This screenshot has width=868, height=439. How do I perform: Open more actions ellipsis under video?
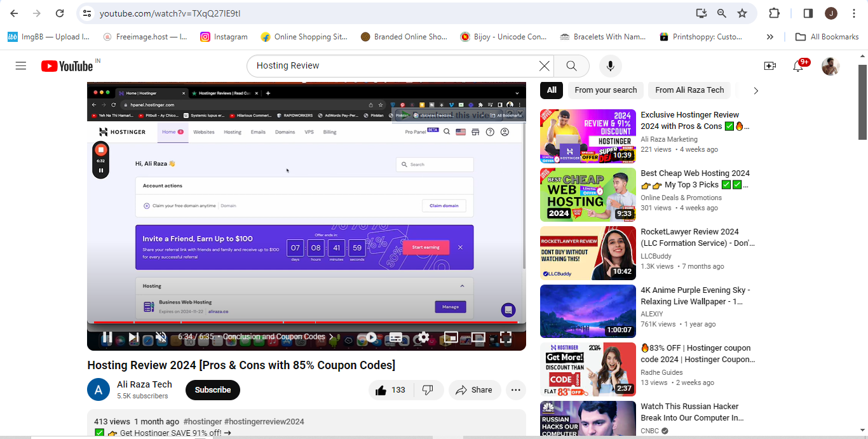pos(516,390)
